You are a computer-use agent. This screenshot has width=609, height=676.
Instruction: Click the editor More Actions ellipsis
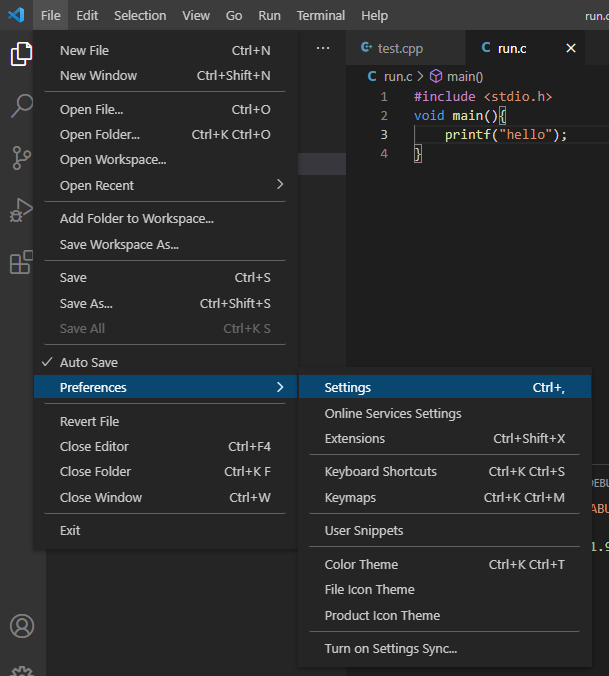pyautogui.click(x=323, y=48)
